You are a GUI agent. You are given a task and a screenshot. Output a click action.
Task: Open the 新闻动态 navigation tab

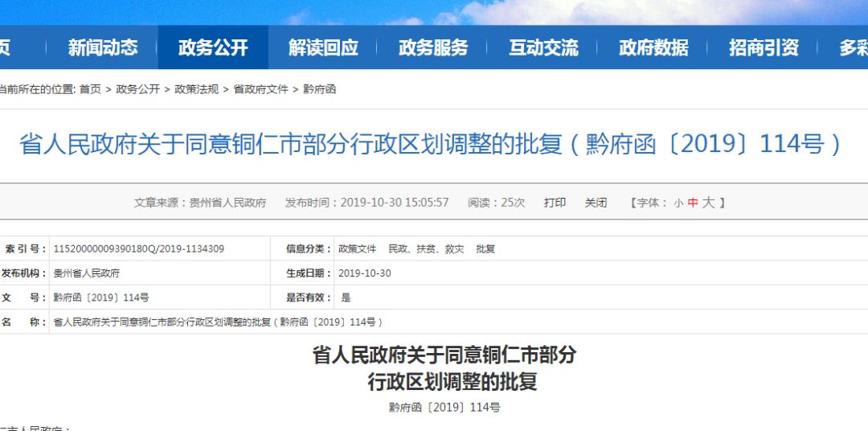(x=102, y=48)
